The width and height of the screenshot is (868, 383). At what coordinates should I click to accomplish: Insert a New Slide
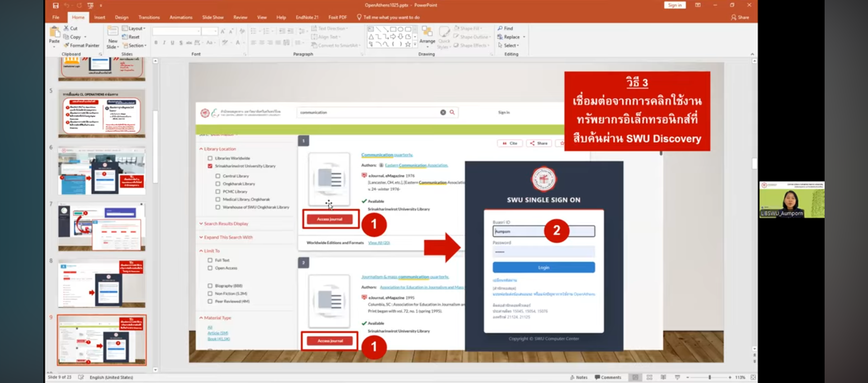pyautogui.click(x=113, y=37)
